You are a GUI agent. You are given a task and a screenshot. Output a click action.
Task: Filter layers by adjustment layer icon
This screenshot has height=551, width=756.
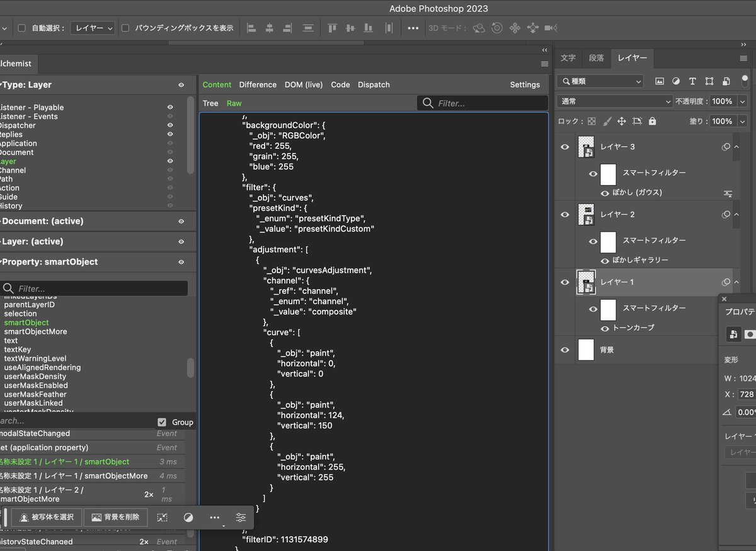tap(676, 81)
